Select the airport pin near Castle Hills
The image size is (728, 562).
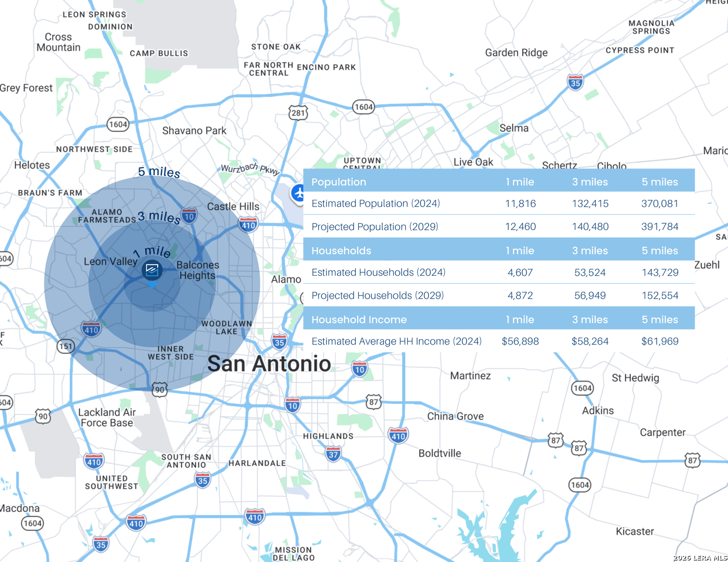[x=297, y=193]
